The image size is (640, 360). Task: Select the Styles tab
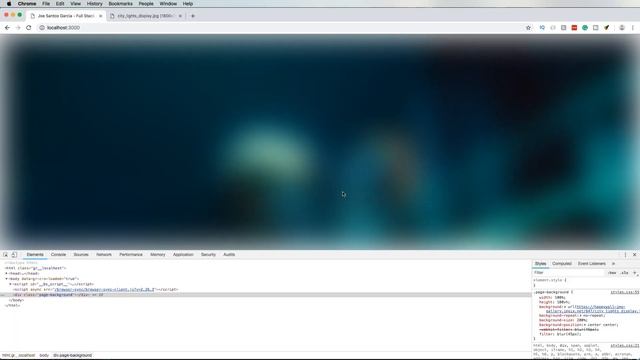(540, 264)
